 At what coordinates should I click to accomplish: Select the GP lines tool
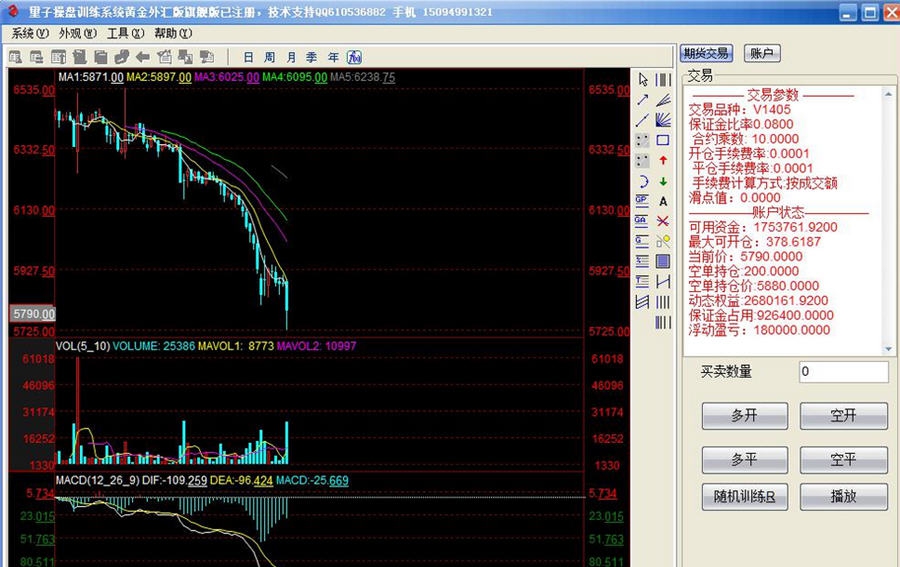[x=642, y=200]
